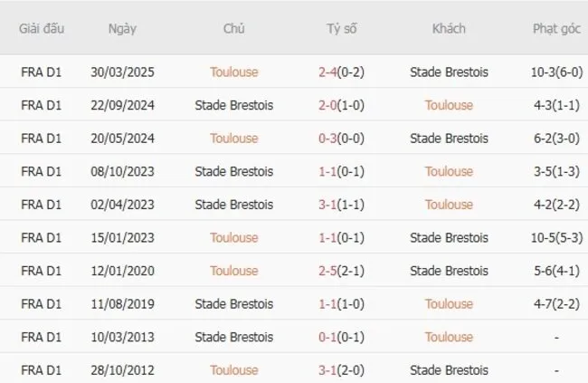Viewport: 588px width, 383px height.
Task: Click the "Phạt góc" column header
Action: tap(555, 28)
